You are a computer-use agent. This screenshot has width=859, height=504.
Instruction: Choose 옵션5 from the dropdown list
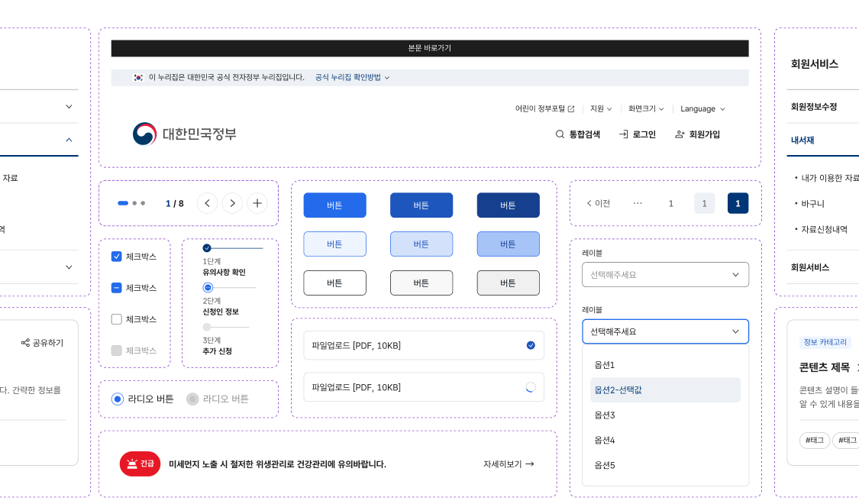pos(665,465)
